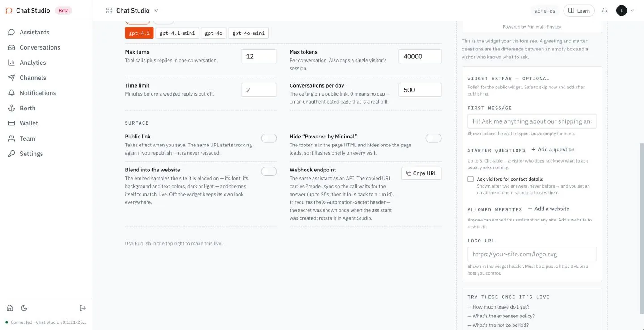The width and height of the screenshot is (644, 330).
Task: Click the Max turns input field
Action: coord(259,56)
